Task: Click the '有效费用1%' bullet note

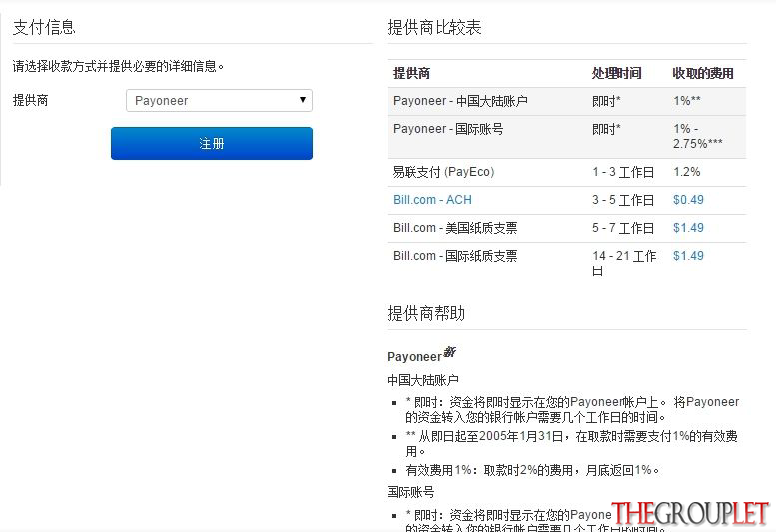Action: coord(532,470)
